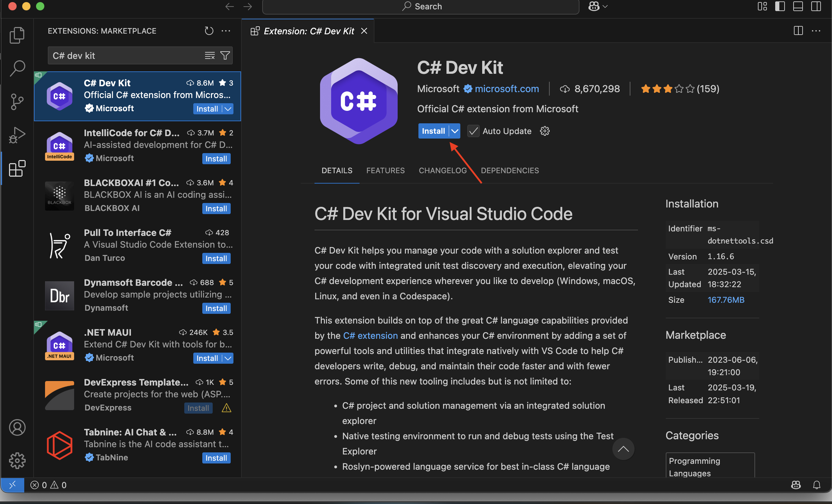832x504 pixels.
Task: Toggle the Auto Update checkbox
Action: point(473,131)
